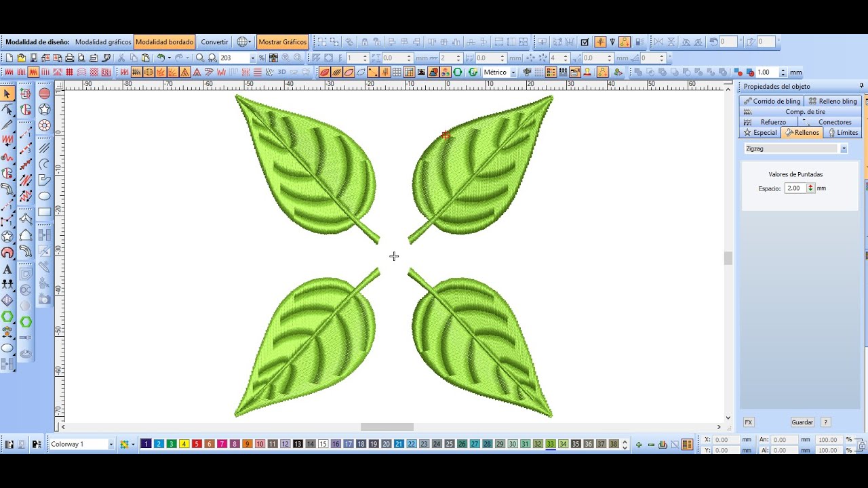Screen dimensions: 868x488
Task: Select the red leaf fill icon
Action: (x=324, y=72)
